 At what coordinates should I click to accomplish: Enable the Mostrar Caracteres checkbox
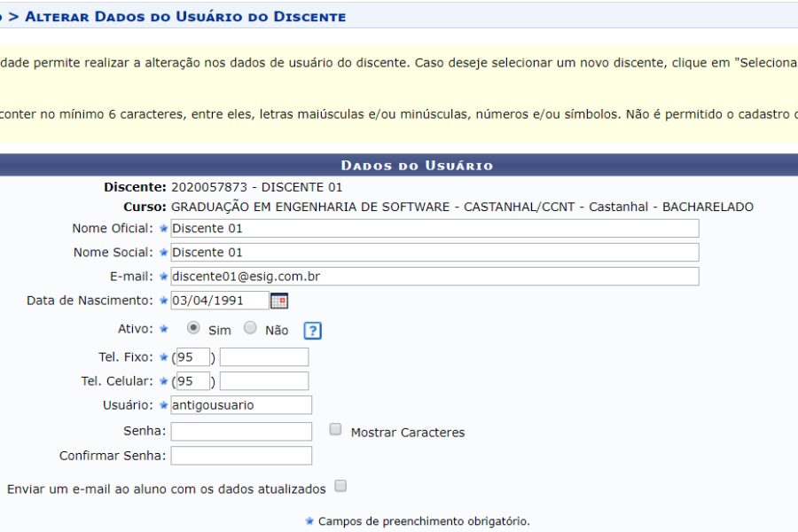(x=335, y=429)
